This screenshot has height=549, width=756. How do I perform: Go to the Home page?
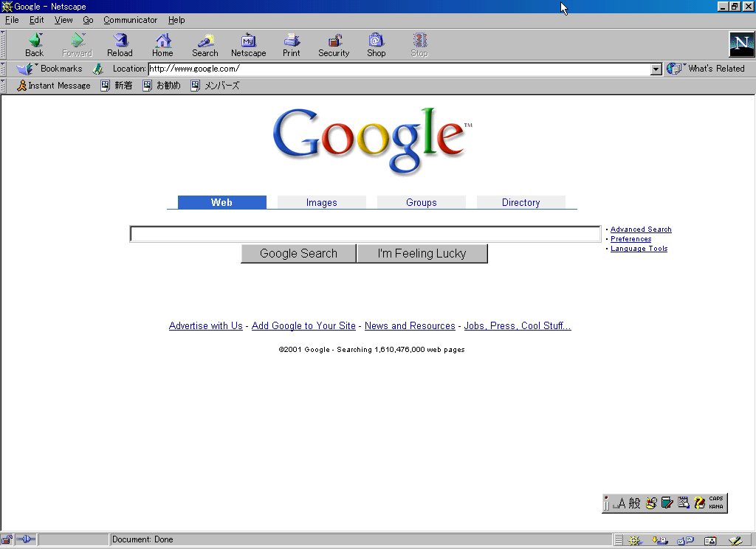point(162,45)
